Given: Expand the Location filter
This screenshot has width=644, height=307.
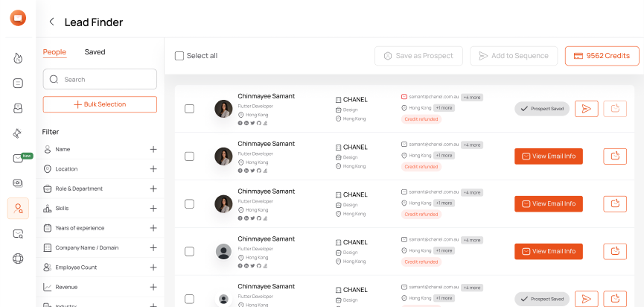Looking at the screenshot, I should pos(153,169).
